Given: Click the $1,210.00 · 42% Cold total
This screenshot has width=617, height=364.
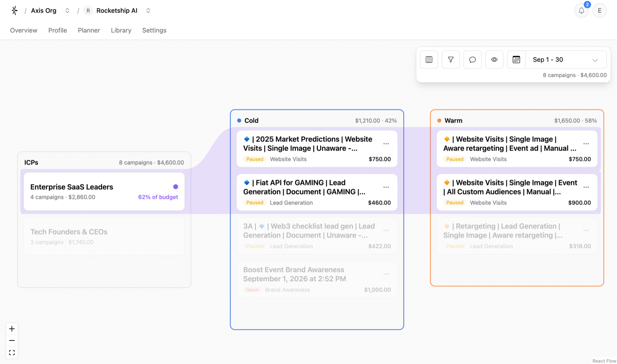Looking at the screenshot, I should click(376, 121).
